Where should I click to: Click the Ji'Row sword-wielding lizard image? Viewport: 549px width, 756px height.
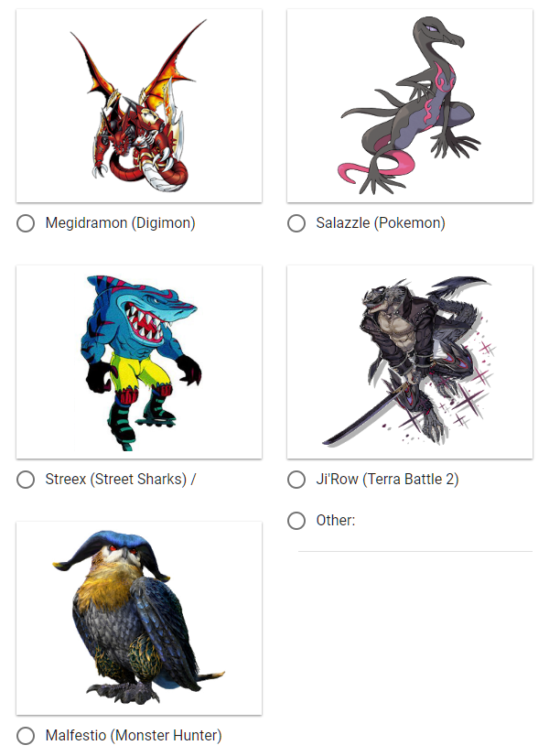[410, 362]
